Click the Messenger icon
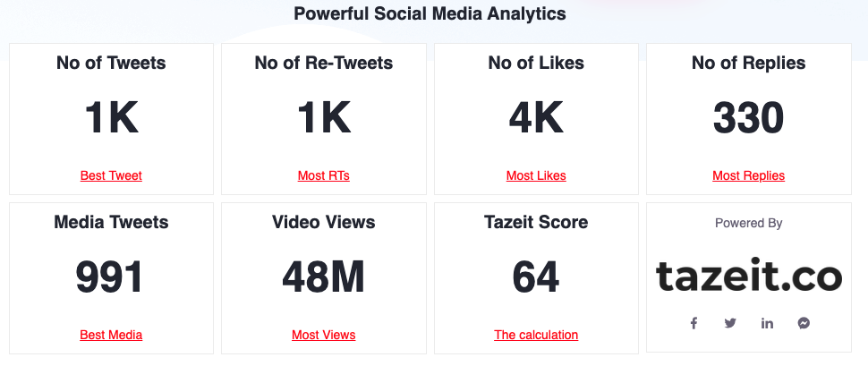 click(x=804, y=323)
